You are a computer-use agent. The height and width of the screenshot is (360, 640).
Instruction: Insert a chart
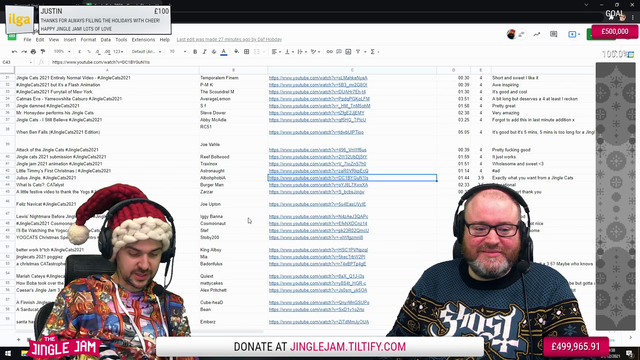348,52
